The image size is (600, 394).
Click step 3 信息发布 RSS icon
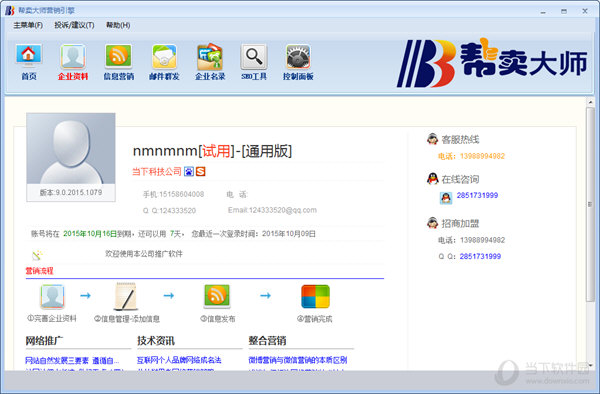[x=217, y=296]
